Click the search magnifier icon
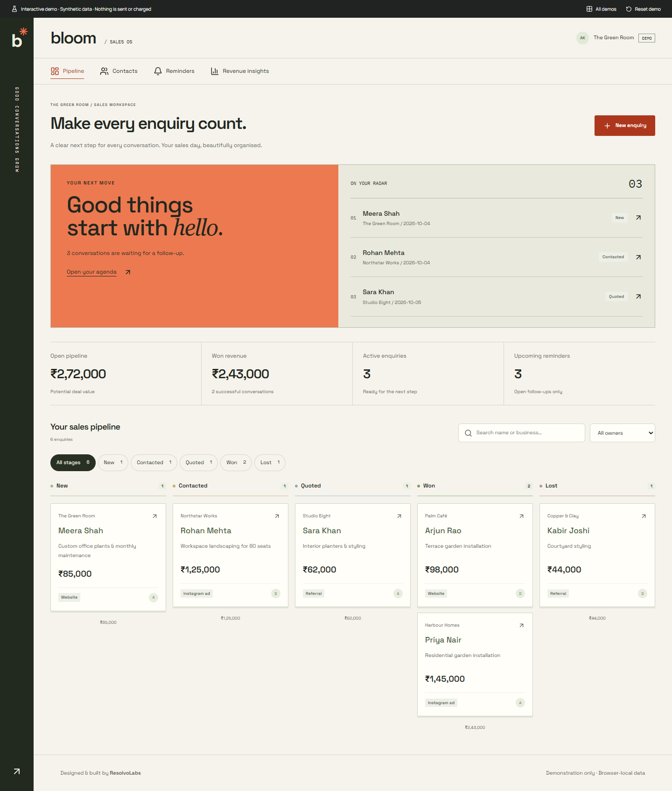The image size is (672, 791). [468, 433]
